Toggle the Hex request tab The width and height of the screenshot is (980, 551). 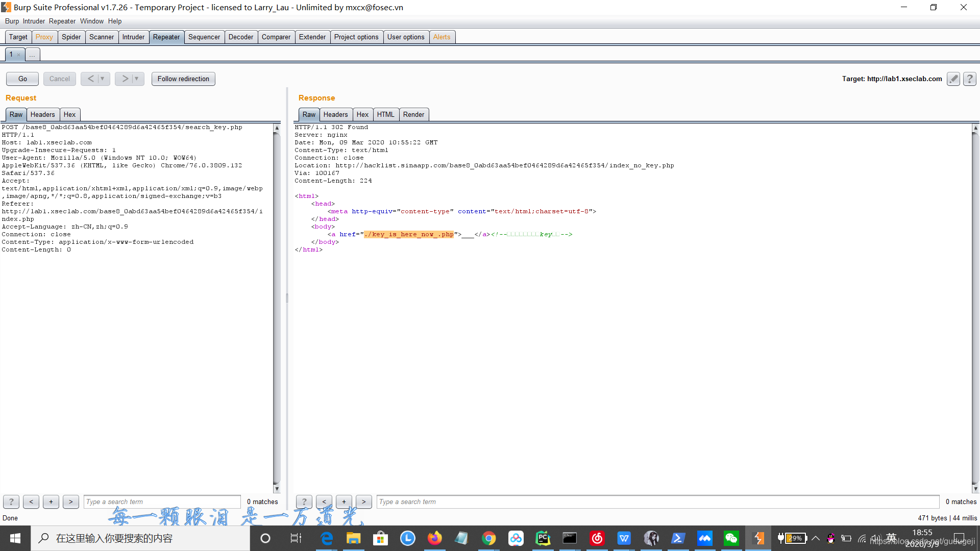(x=70, y=114)
